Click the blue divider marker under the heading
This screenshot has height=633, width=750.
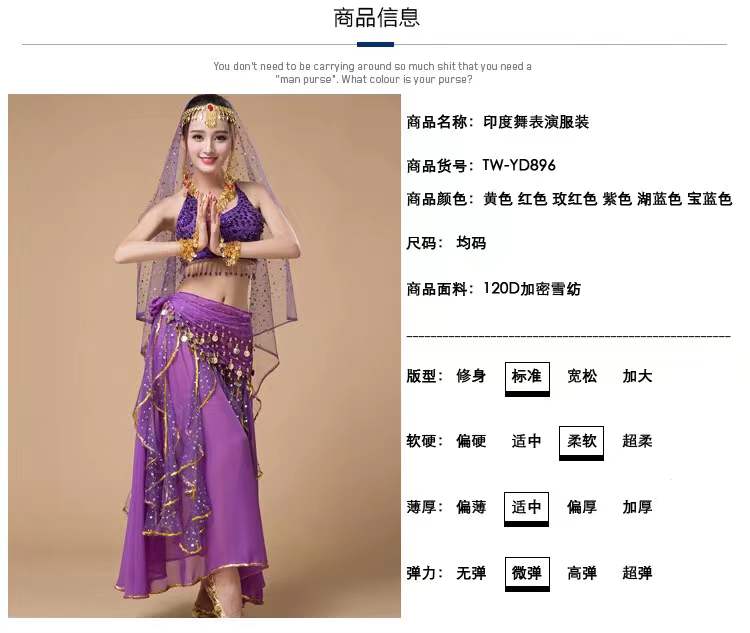click(x=375, y=44)
